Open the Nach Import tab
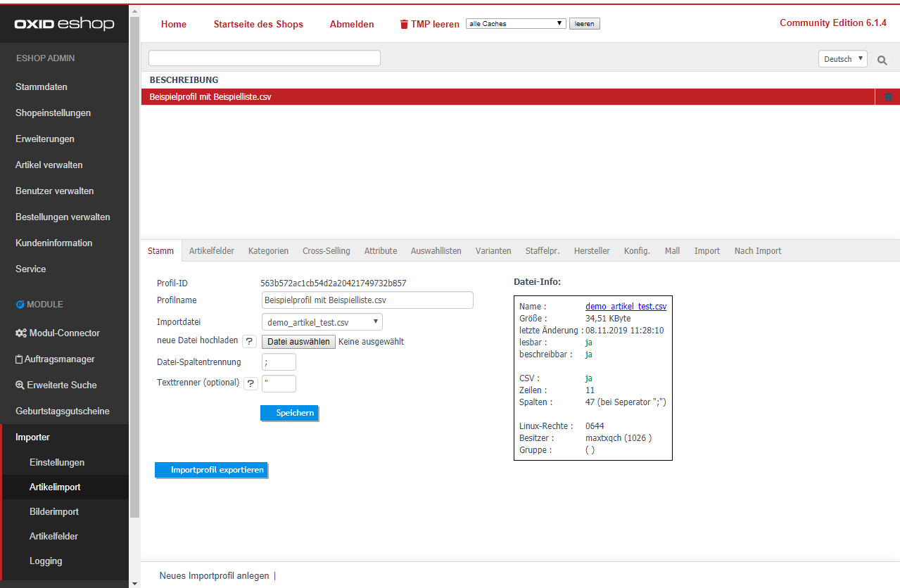 coord(757,251)
